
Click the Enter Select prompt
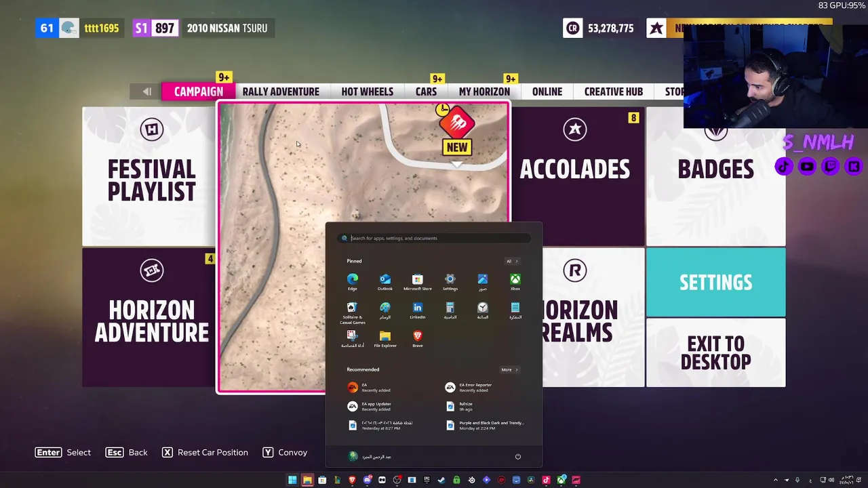click(63, 452)
